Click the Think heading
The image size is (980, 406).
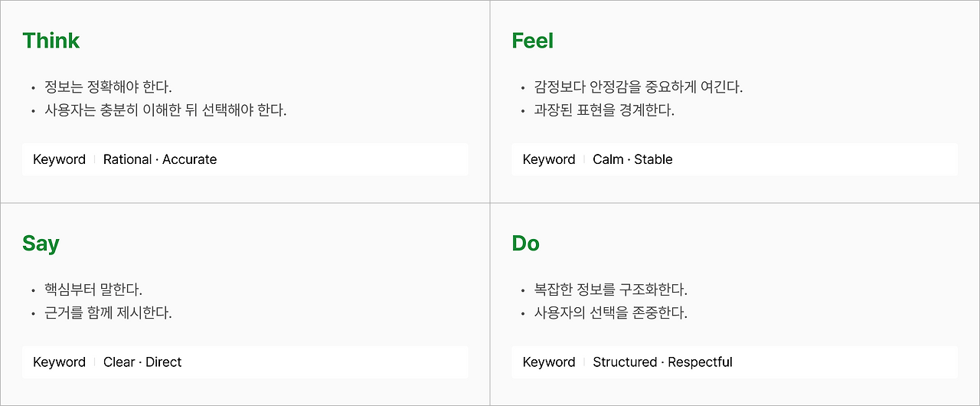tap(51, 41)
